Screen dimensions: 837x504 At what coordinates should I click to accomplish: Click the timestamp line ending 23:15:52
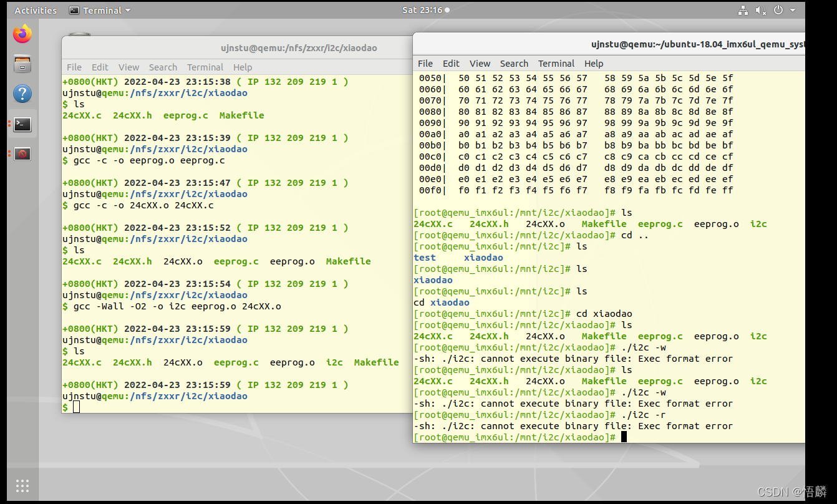(x=205, y=228)
